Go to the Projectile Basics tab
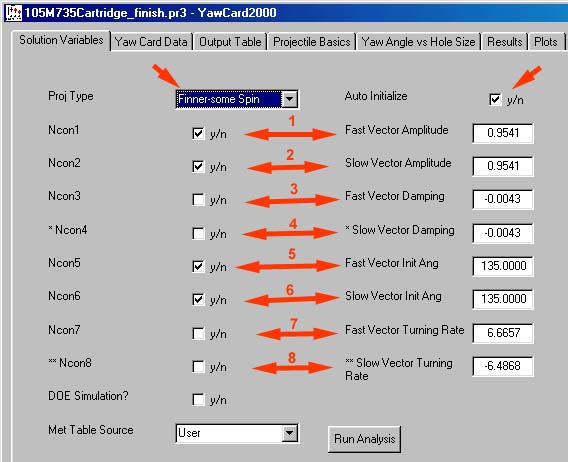 (312, 42)
